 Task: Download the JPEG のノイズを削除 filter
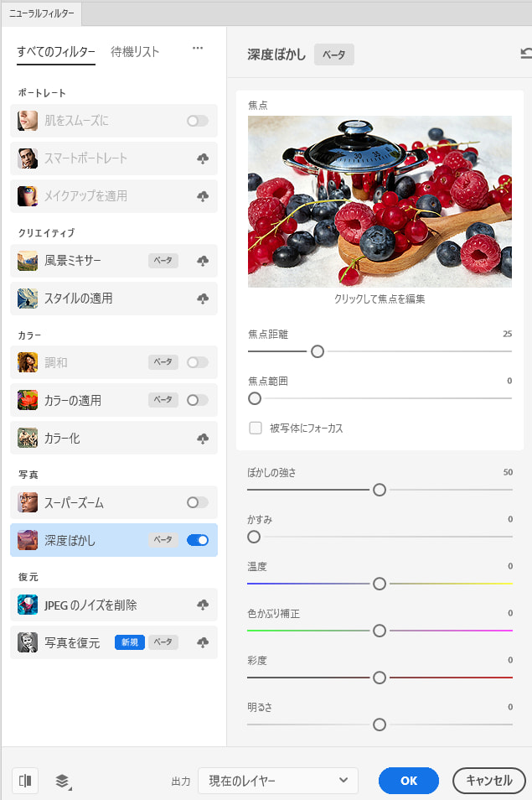[203, 605]
